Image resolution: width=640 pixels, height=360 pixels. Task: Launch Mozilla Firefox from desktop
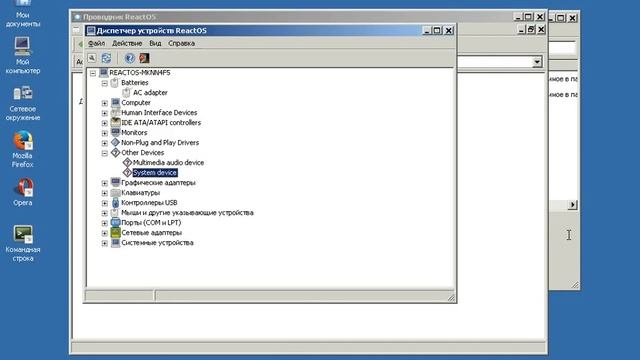pyautogui.click(x=23, y=149)
